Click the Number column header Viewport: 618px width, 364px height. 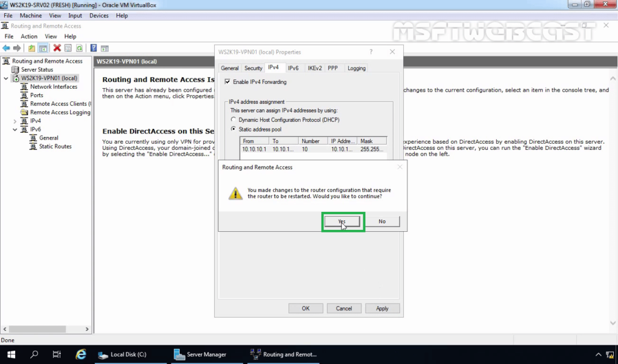click(313, 141)
